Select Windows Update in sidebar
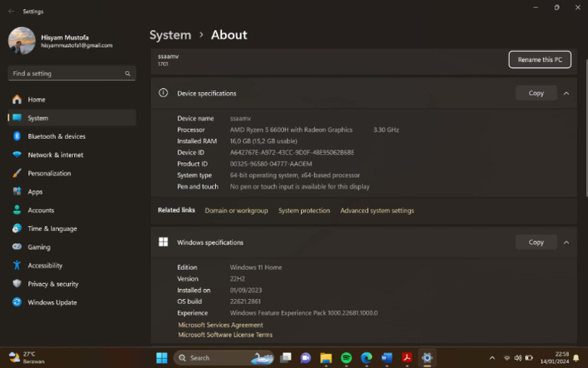Screen dimensions: 588x368 [x=52, y=302]
